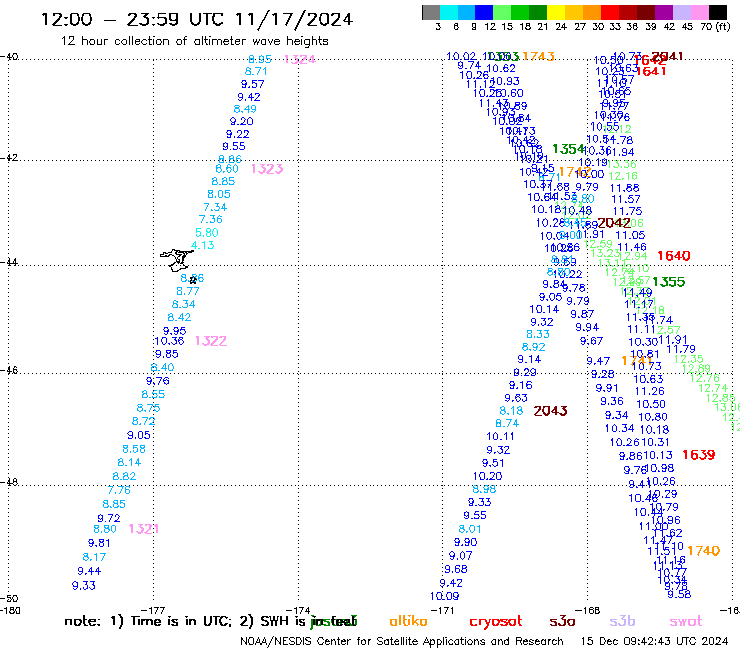Click the island outline near -44 latitude
This screenshot has height=650, width=740.
pyautogui.click(x=177, y=261)
